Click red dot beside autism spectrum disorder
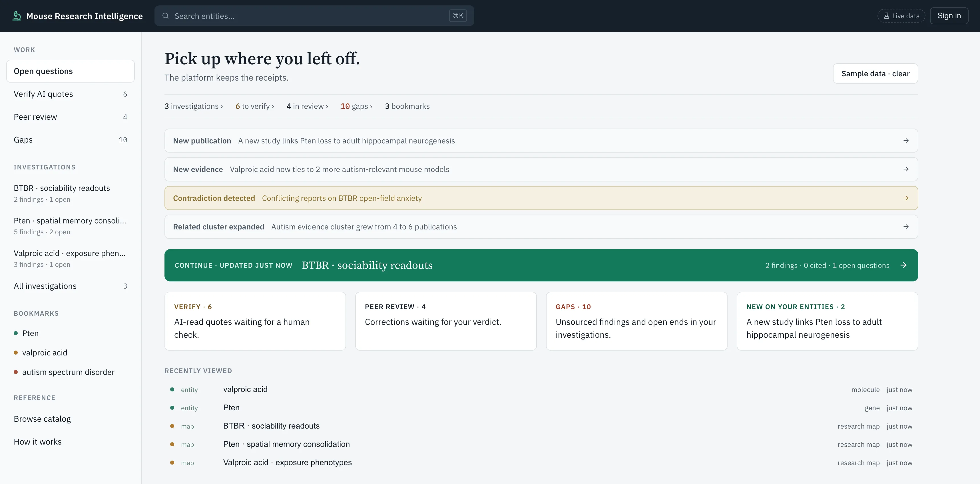The image size is (980, 484). click(x=16, y=372)
